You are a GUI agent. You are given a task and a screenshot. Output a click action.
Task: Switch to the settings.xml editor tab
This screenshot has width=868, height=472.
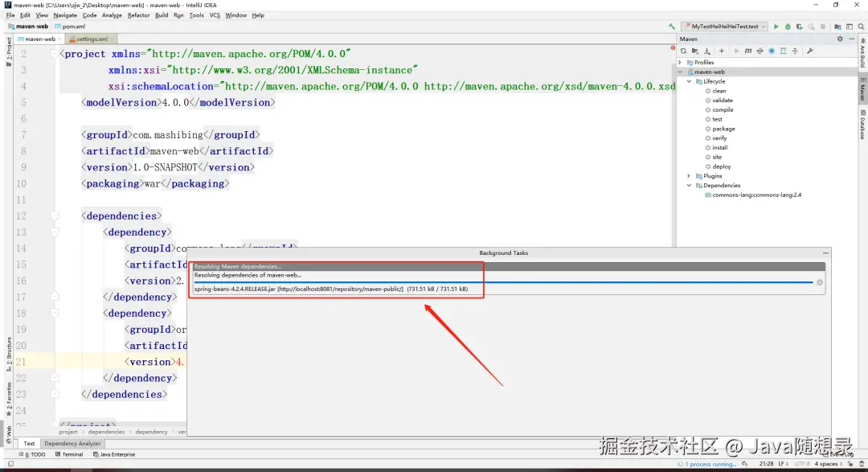pos(92,39)
